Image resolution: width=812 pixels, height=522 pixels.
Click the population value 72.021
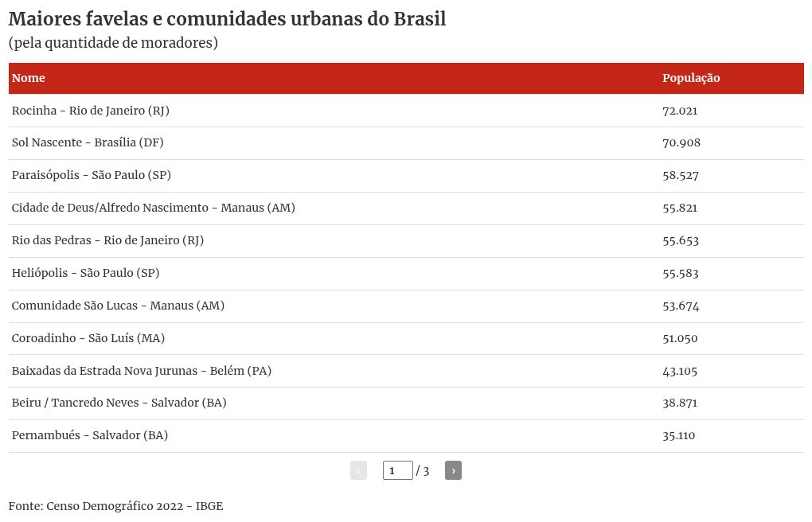pyautogui.click(x=680, y=111)
